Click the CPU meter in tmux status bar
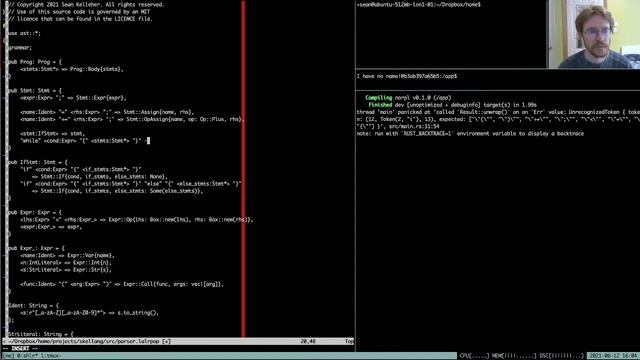This screenshot has width=640, height=360. point(474,356)
